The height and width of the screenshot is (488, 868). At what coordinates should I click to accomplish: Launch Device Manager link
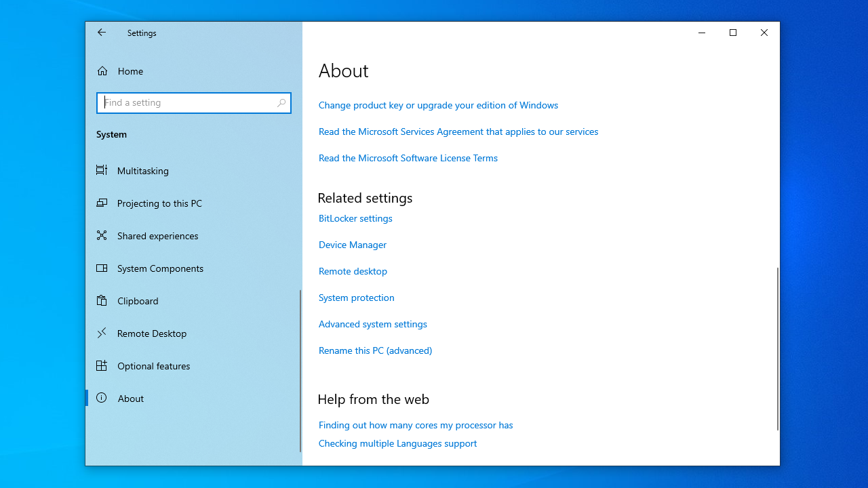tap(353, 245)
